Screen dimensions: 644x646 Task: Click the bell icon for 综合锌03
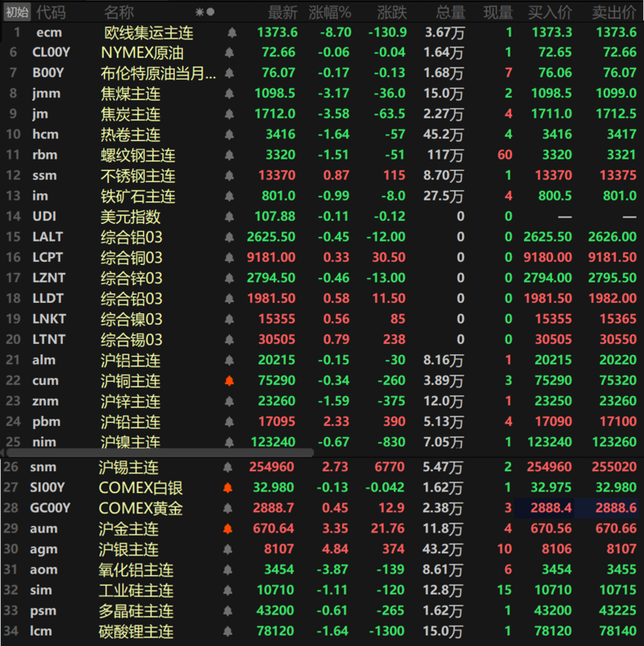(x=229, y=278)
